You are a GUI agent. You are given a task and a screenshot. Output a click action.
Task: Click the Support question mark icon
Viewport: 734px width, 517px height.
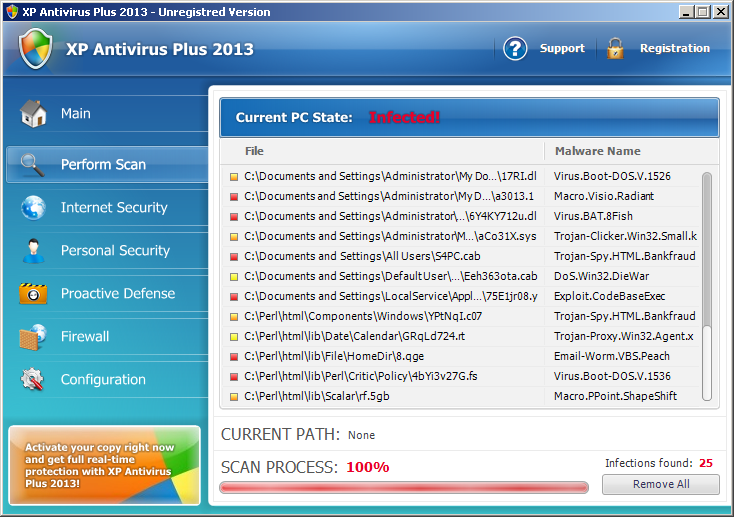(x=515, y=48)
